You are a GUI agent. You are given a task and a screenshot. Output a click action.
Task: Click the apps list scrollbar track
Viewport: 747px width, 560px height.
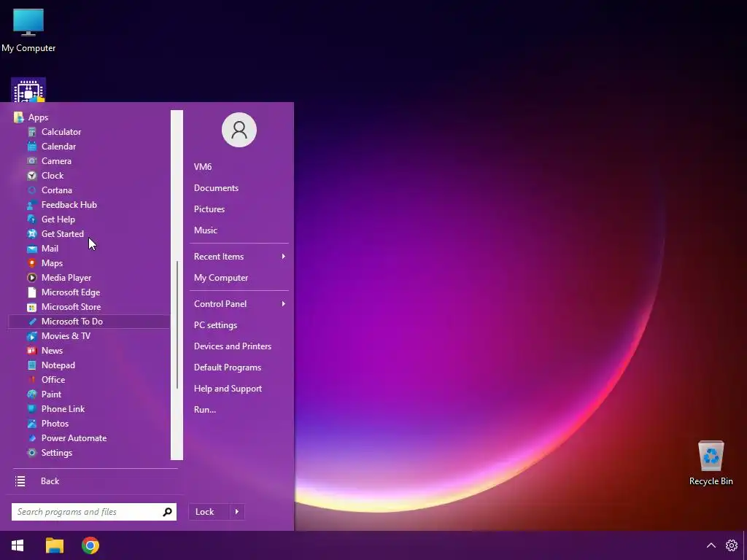point(177,285)
